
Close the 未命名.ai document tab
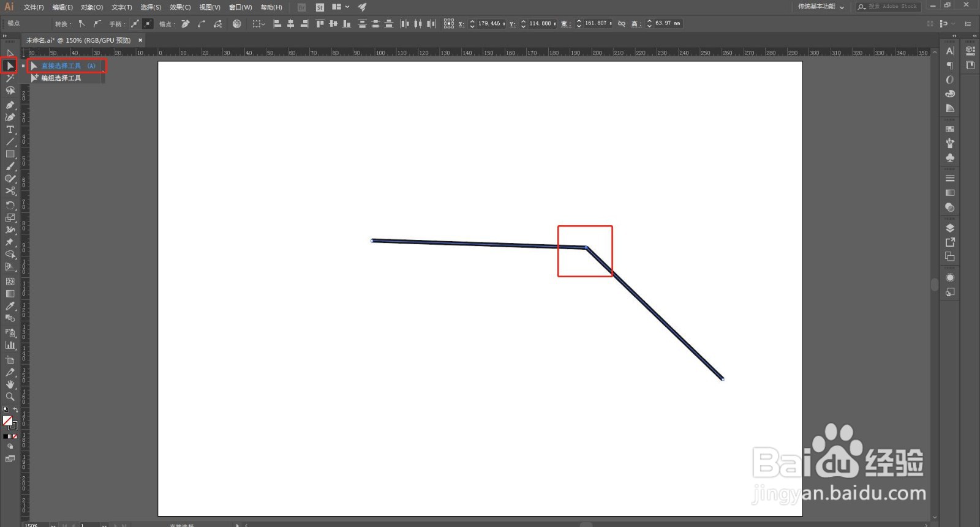[x=140, y=40]
